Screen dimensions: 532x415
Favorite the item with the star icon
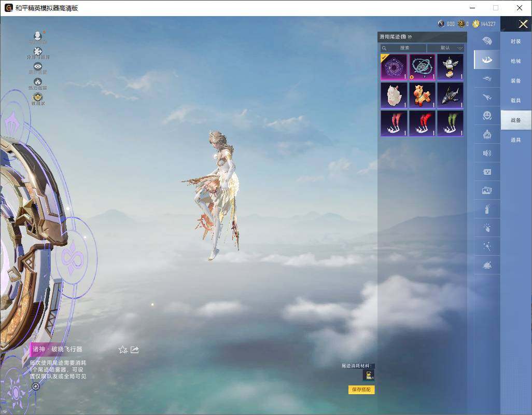[123, 350]
